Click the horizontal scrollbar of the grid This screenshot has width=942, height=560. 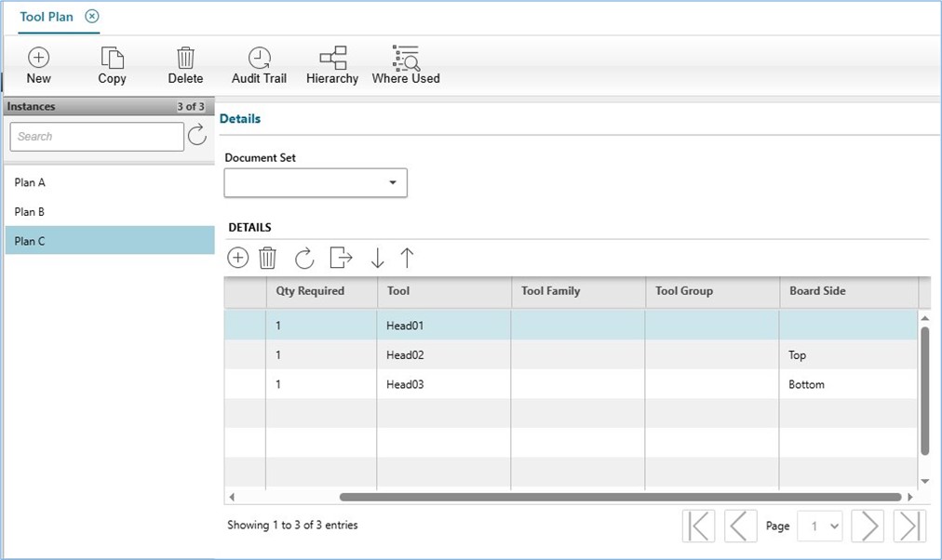pos(620,497)
